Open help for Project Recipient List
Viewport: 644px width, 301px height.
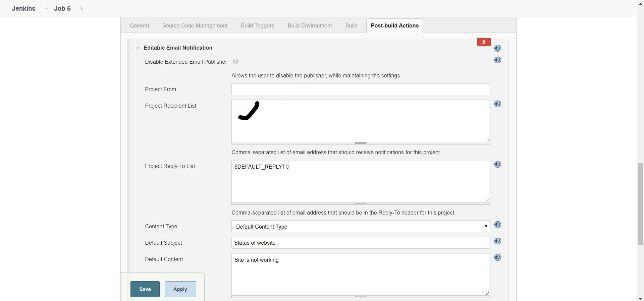(x=498, y=104)
